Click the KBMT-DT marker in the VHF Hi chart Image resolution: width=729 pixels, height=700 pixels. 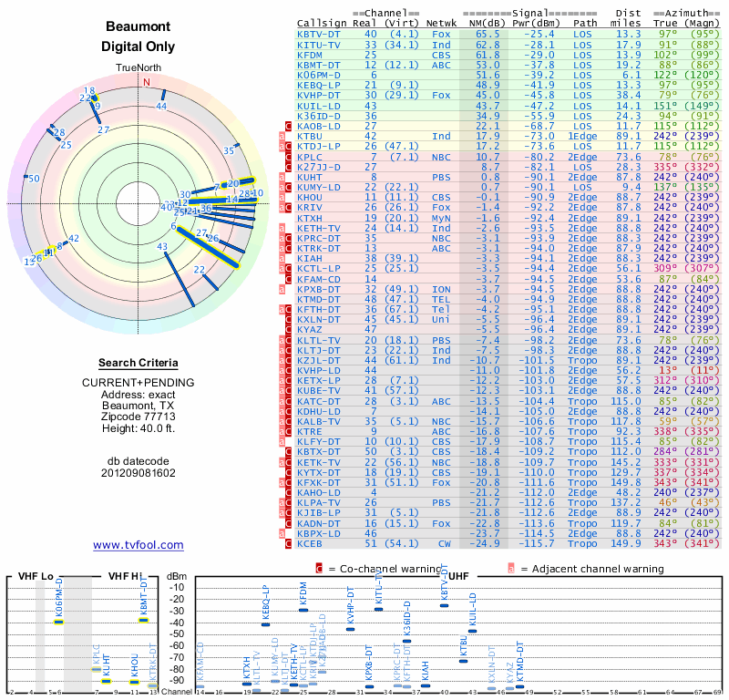tap(144, 620)
